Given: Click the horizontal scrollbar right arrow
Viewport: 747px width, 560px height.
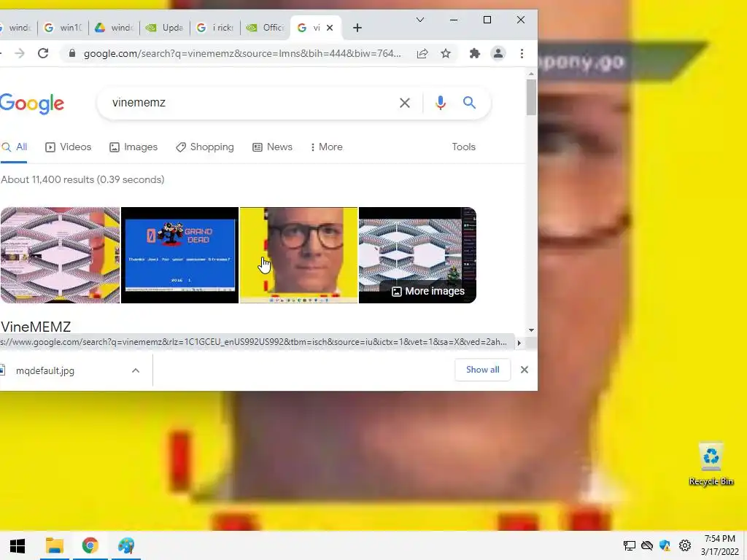Looking at the screenshot, I should (x=519, y=343).
